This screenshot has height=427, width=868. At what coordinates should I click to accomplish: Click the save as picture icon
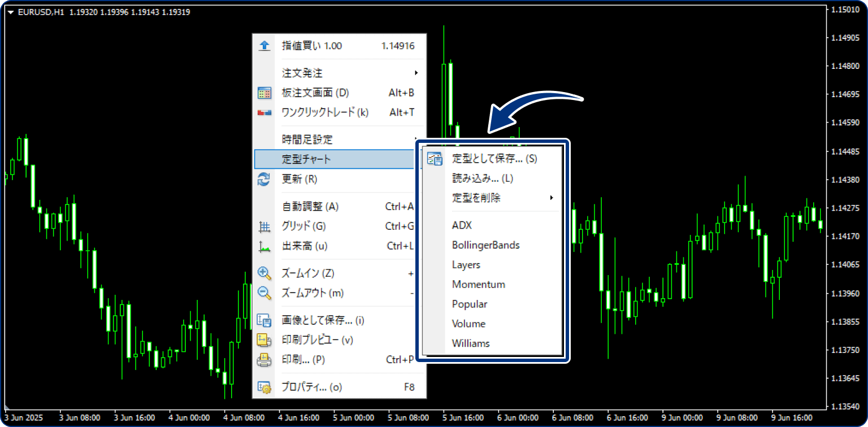click(264, 320)
